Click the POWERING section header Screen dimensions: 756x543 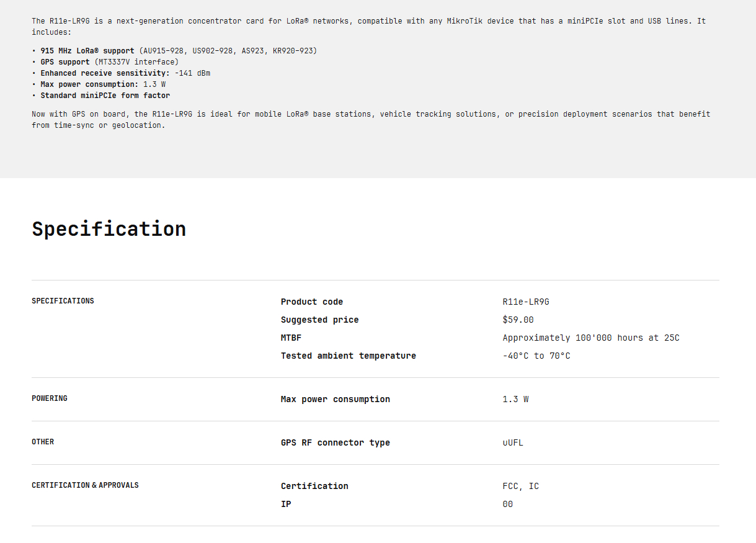pyautogui.click(x=50, y=398)
